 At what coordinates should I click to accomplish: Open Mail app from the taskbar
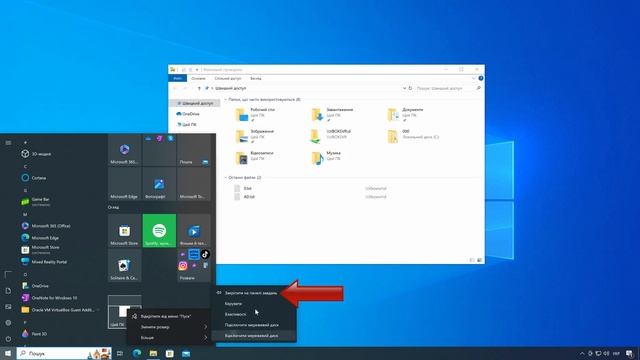click(186, 353)
